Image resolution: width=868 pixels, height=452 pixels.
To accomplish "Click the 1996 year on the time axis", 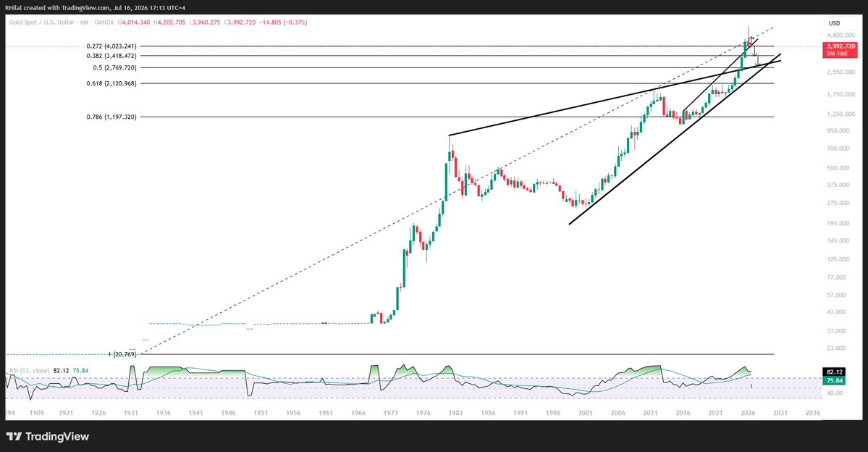I will point(553,413).
